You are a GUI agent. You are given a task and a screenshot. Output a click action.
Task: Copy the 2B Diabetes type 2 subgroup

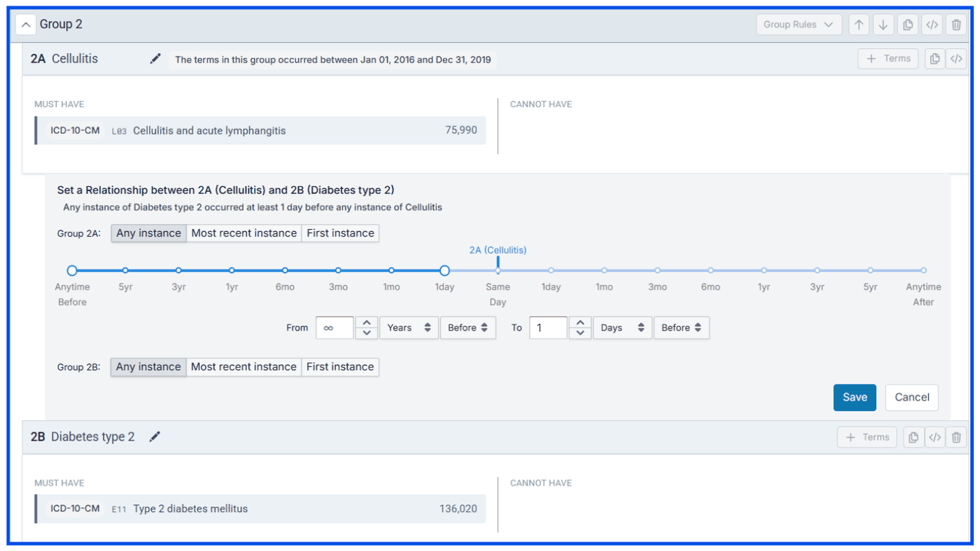[x=913, y=438]
